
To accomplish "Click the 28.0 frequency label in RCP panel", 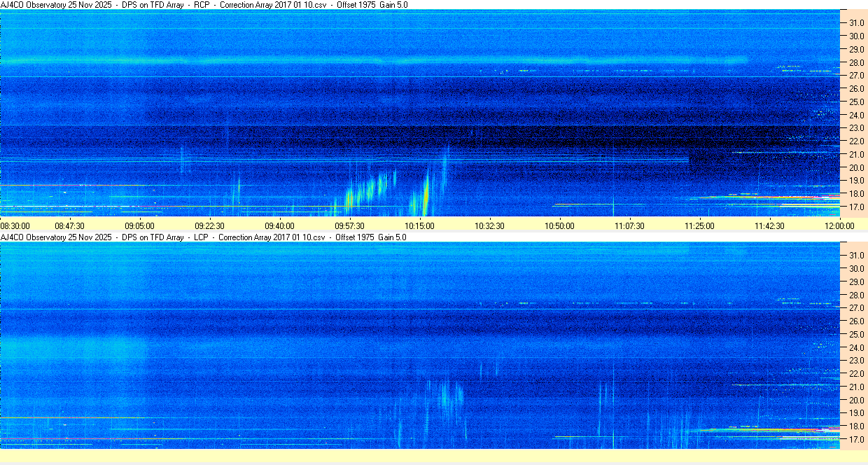I will click(x=856, y=62).
